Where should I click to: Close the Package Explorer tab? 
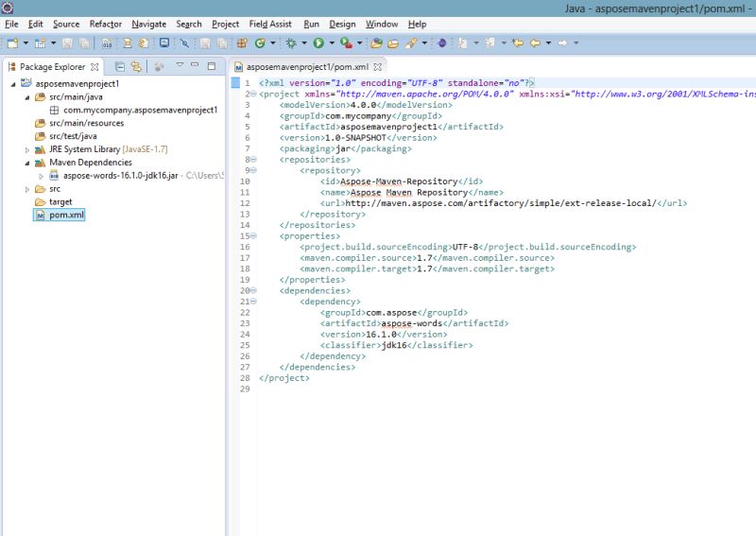tap(94, 67)
